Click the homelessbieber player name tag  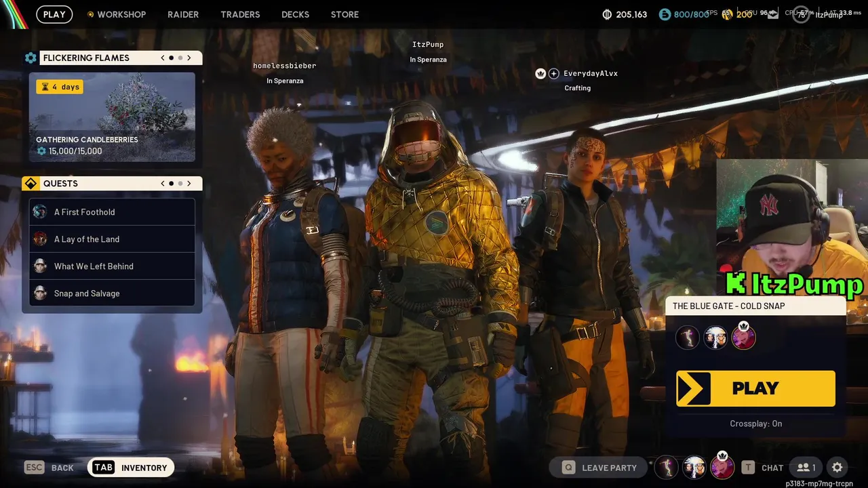(285, 66)
